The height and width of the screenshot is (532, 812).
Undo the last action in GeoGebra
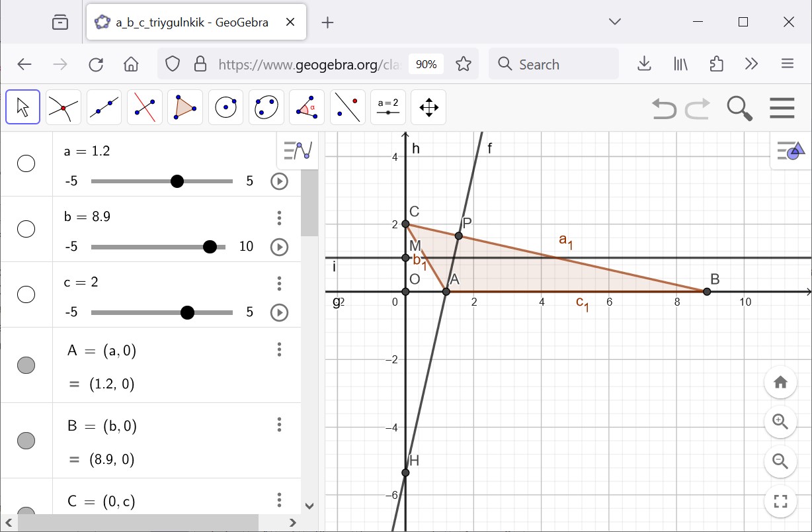(x=664, y=108)
